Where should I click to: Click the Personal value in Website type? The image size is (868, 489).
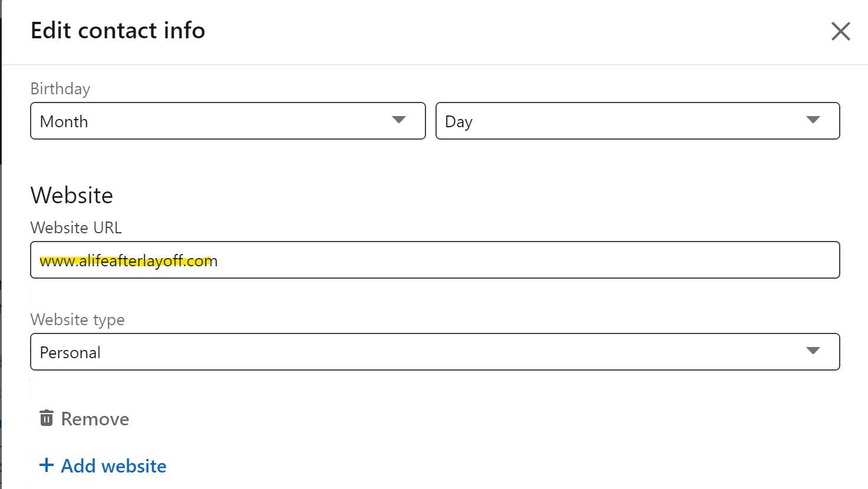click(x=70, y=352)
